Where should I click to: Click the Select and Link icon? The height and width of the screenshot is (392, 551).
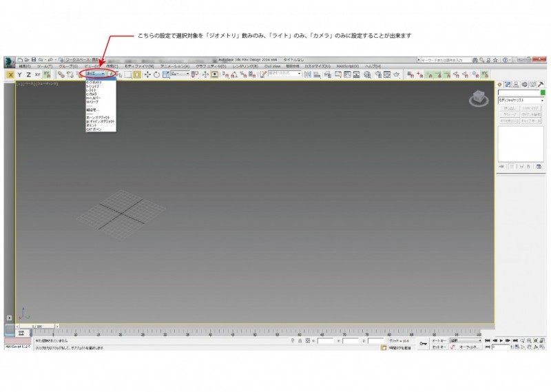click(x=61, y=74)
